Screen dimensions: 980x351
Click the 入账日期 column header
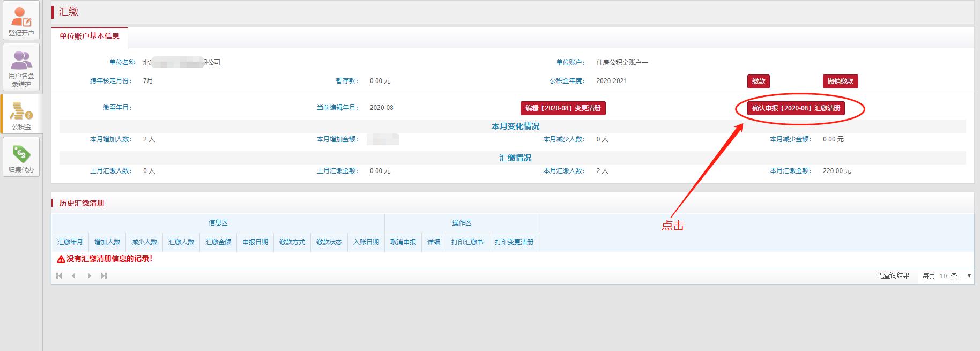[x=366, y=242]
